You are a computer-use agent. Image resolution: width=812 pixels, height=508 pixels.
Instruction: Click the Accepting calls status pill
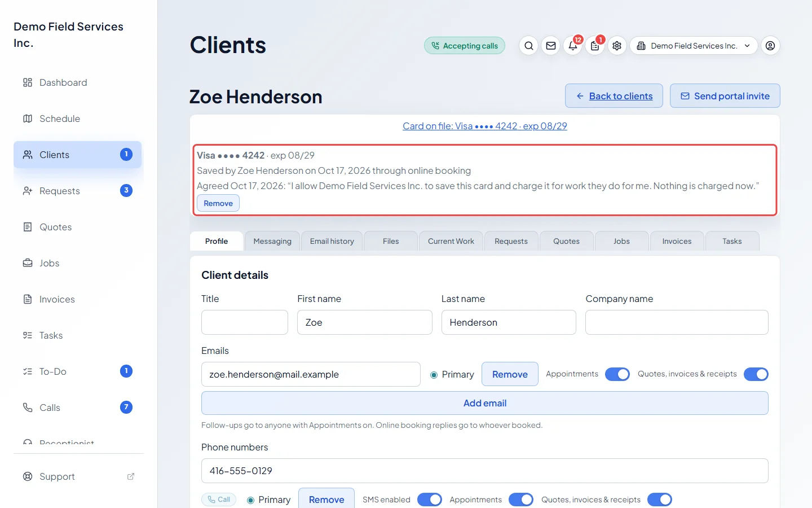click(465, 46)
